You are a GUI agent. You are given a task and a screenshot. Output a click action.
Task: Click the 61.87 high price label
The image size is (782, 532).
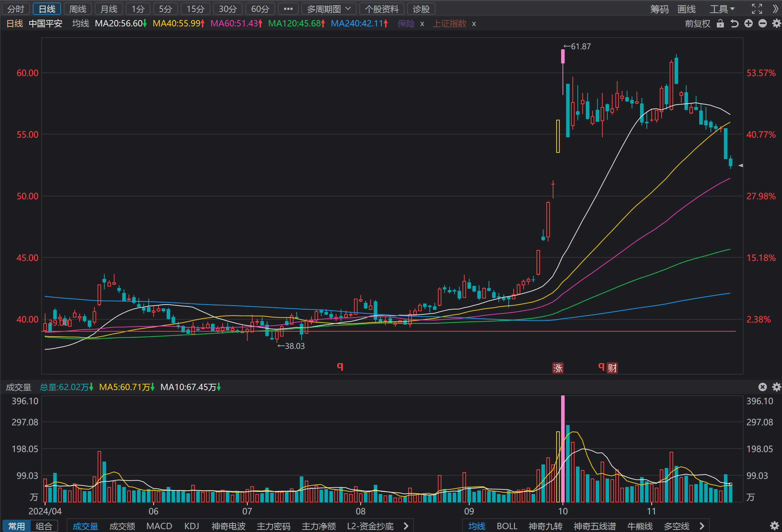click(577, 46)
